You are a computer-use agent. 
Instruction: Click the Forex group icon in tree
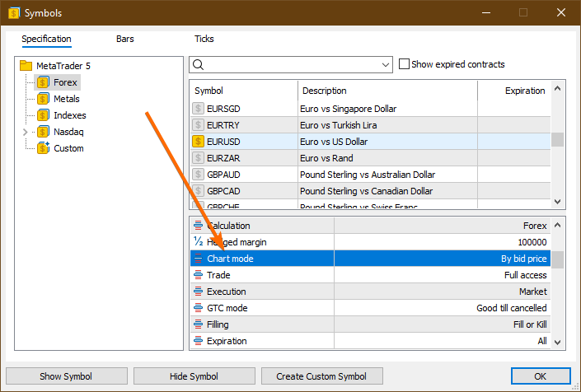43,82
